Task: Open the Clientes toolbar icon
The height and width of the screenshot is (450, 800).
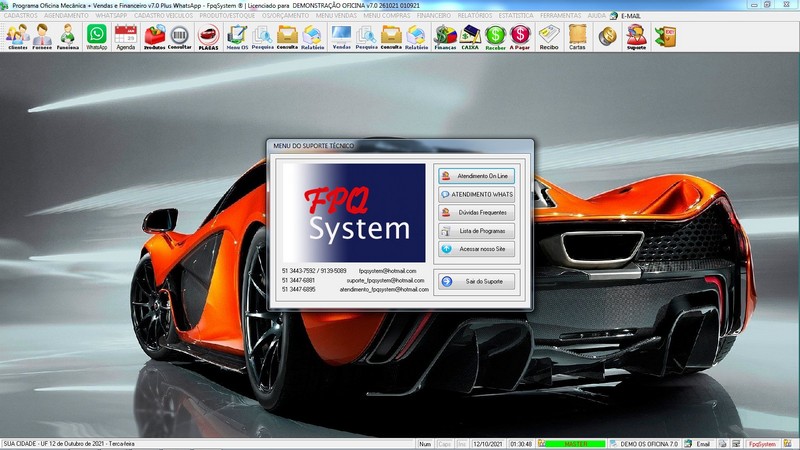Action: pyautogui.click(x=17, y=37)
